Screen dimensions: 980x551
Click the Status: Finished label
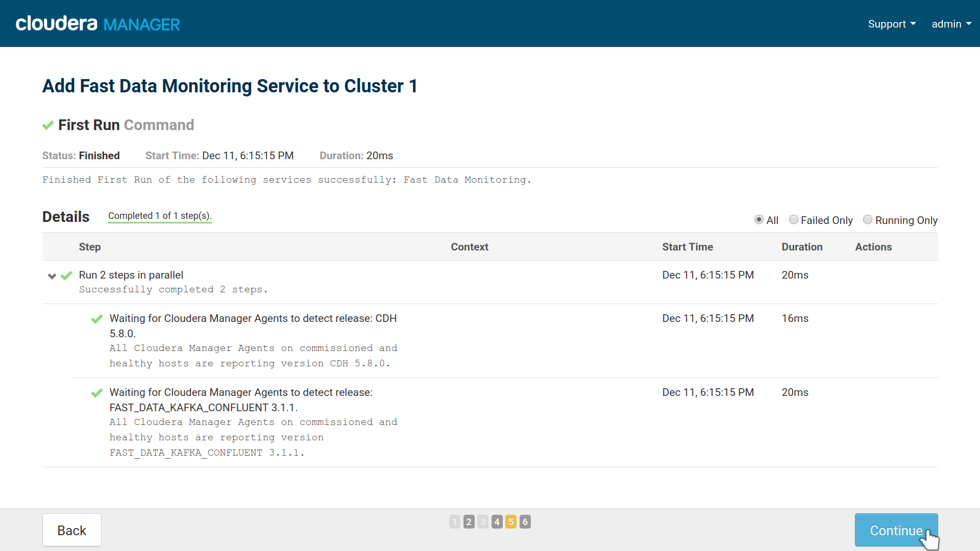(81, 156)
